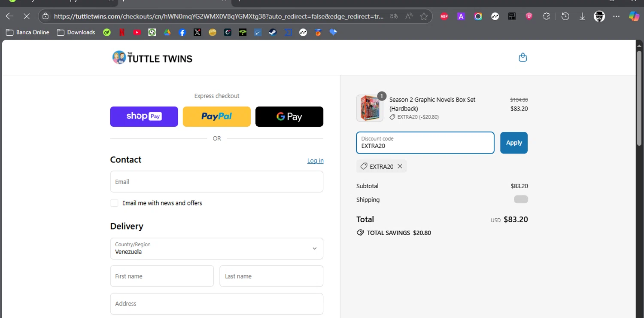Open the gold coin bookmark
644x318 pixels.
(212, 32)
